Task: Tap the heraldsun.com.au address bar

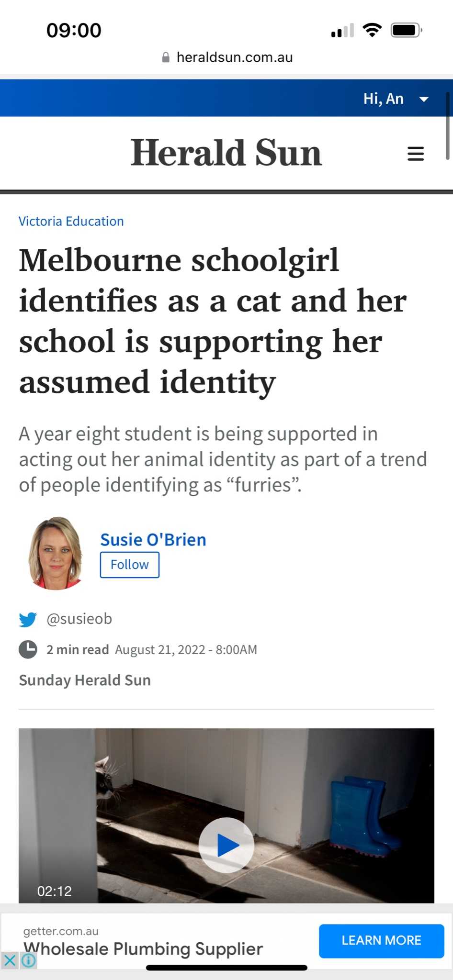Action: pos(234,57)
